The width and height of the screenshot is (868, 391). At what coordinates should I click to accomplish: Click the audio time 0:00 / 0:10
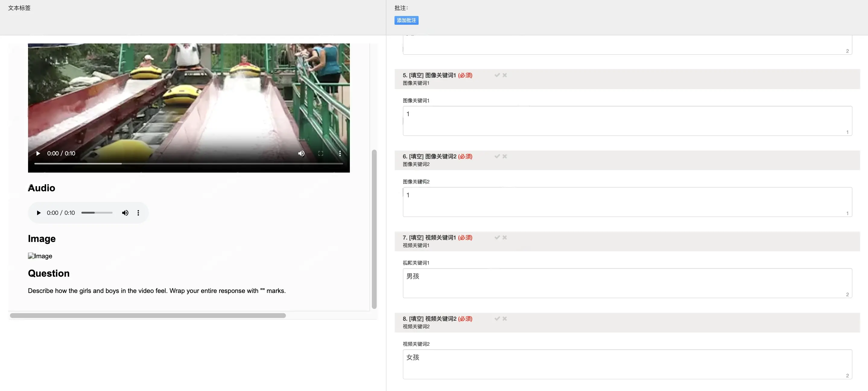point(61,213)
